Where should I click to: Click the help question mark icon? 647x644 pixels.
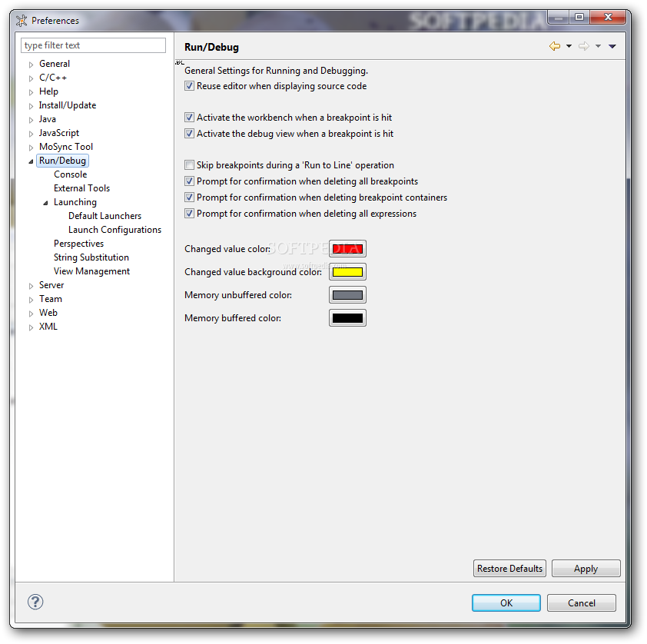tap(35, 602)
